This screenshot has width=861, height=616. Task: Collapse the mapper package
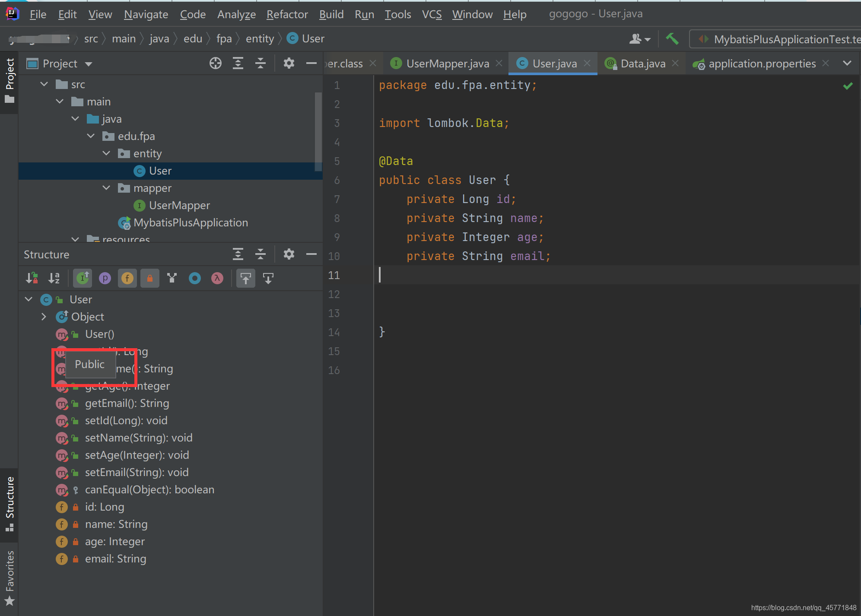point(106,188)
